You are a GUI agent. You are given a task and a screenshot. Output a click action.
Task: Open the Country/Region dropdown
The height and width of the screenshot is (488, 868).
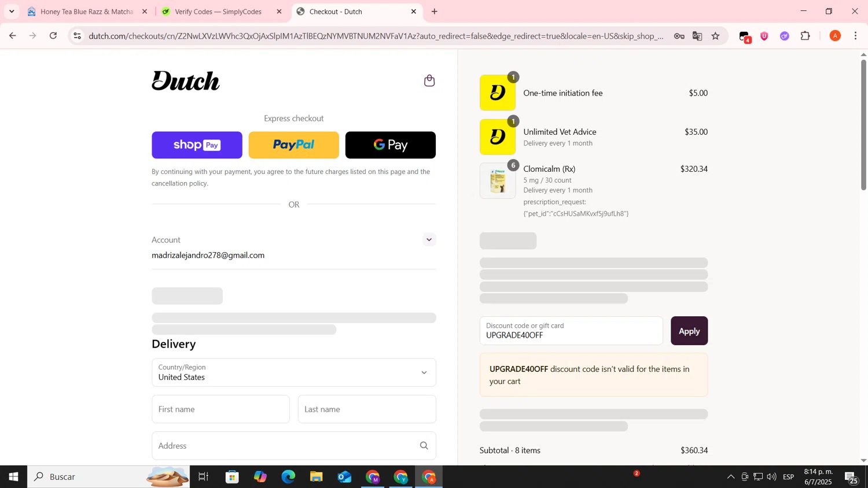tap(294, 372)
